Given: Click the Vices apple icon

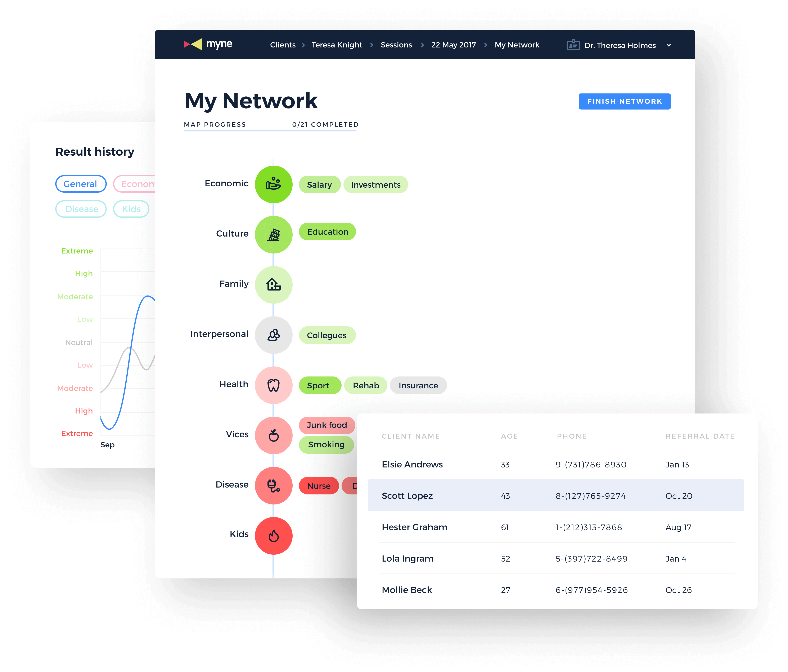Looking at the screenshot, I should 273,435.
